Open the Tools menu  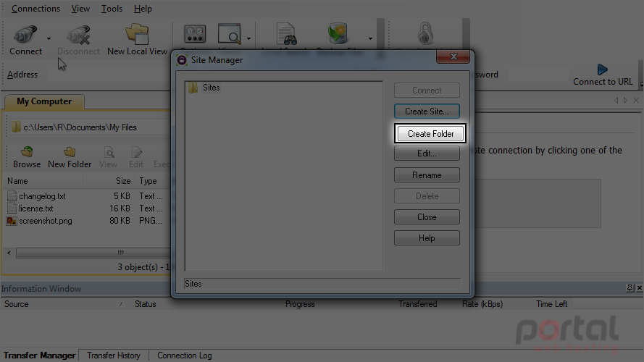(x=112, y=9)
